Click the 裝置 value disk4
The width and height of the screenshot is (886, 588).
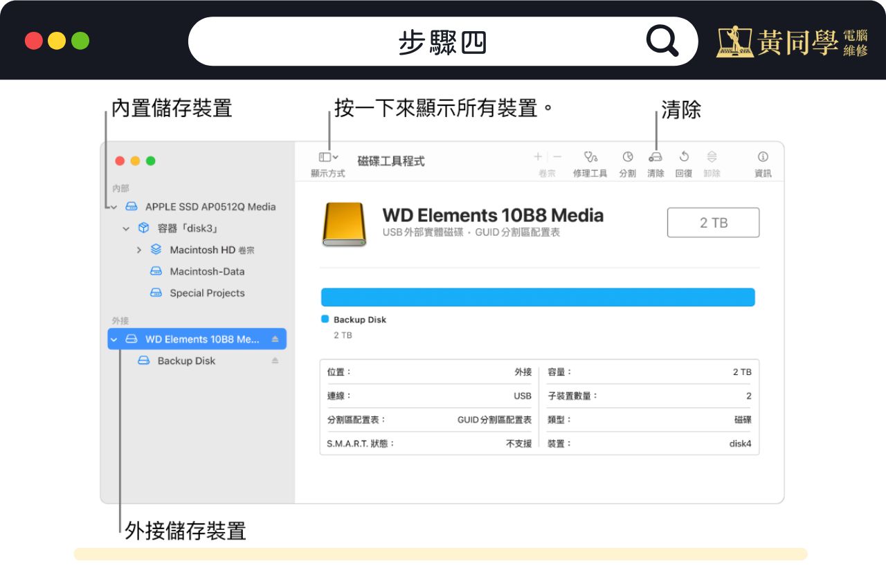(x=740, y=443)
